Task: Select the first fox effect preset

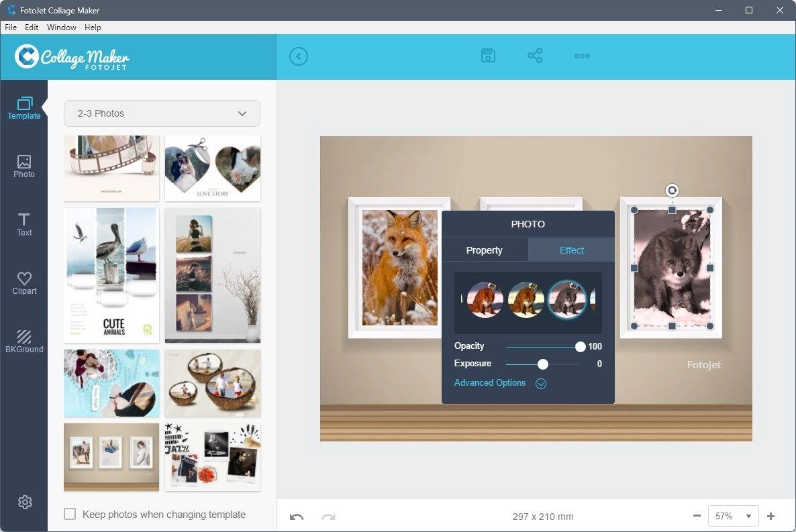Action: pyautogui.click(x=485, y=299)
